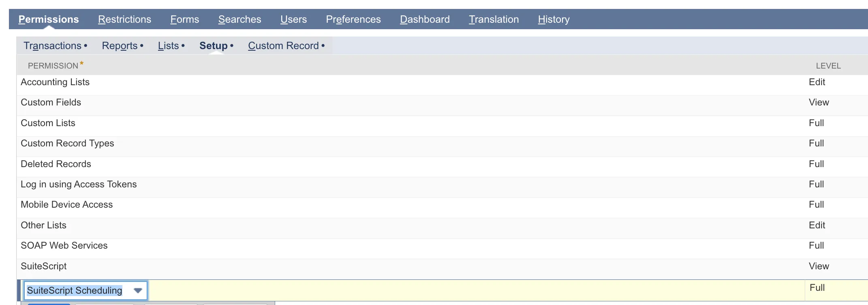Select the SuiteScript permission row
The width and height of the screenshot is (868, 305).
point(442,269)
